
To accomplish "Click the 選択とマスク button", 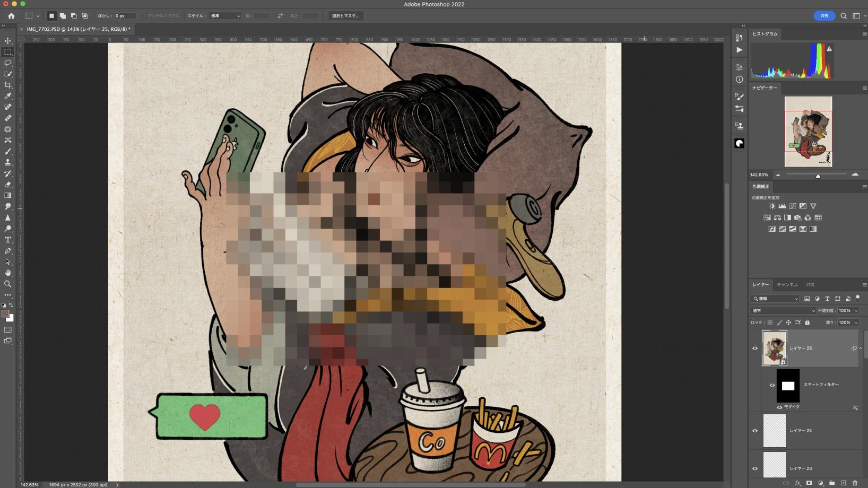I will pyautogui.click(x=345, y=16).
